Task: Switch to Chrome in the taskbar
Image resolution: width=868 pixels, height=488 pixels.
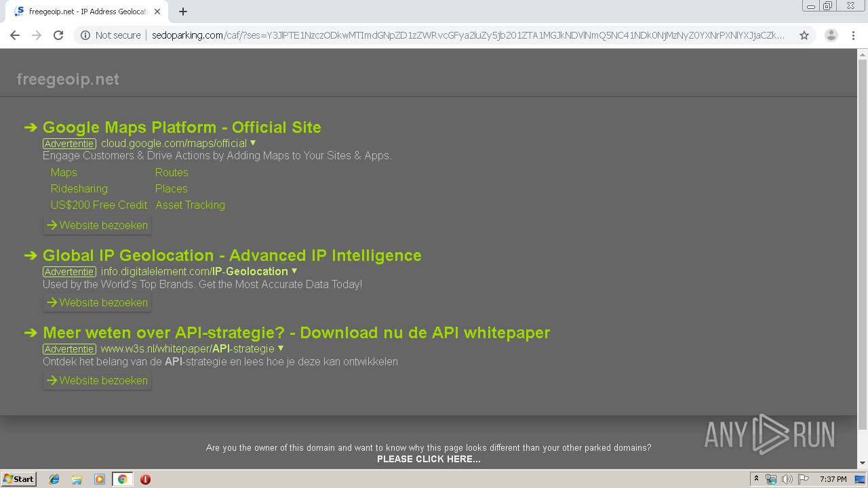Action: click(122, 479)
